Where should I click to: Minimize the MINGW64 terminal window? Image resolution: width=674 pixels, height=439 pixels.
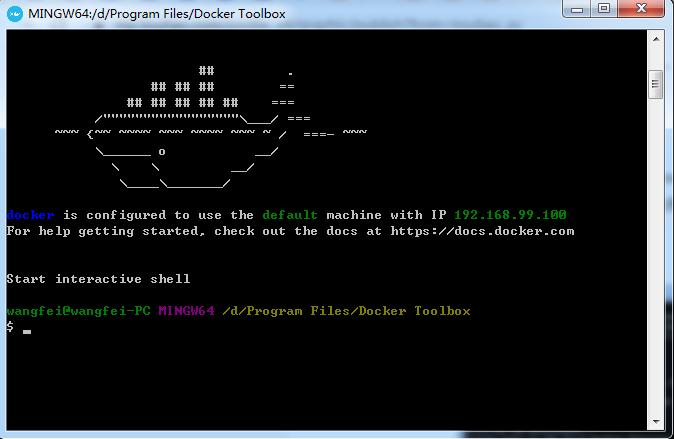(x=577, y=9)
